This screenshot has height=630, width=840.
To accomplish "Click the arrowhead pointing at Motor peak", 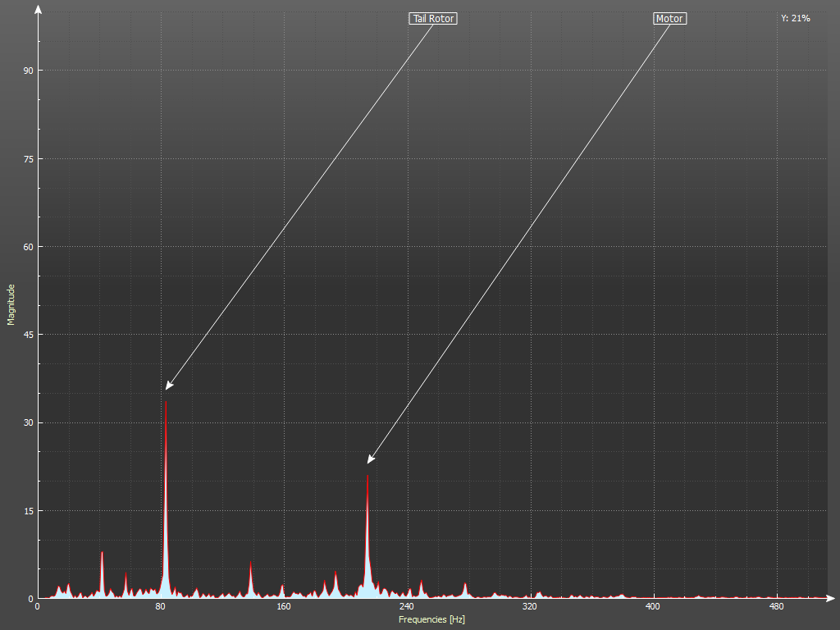I will pos(370,460).
